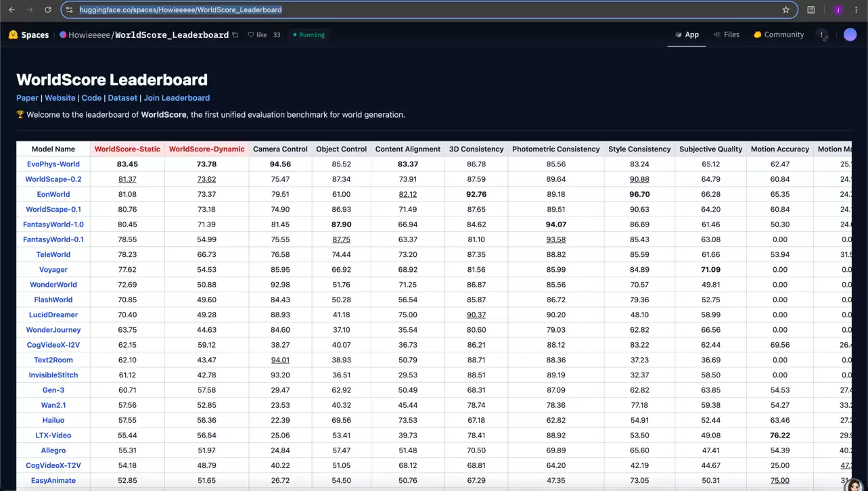Click the 3D Consistency column header
This screenshot has width=868, height=491.
coord(476,149)
